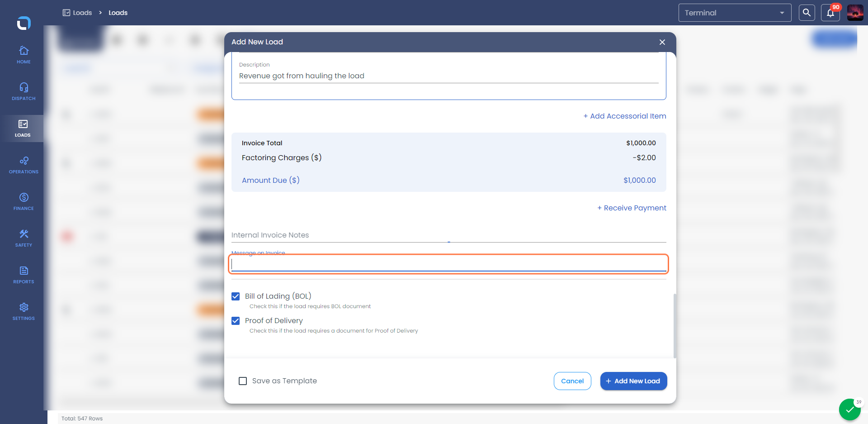This screenshot has width=868, height=424.
Task: Click the green checkmark floating button
Action: coord(850,410)
